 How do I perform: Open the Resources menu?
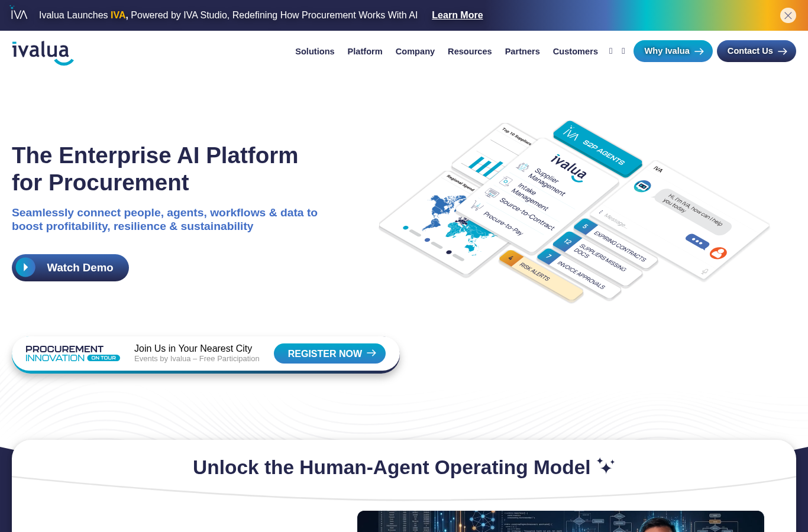point(470,51)
